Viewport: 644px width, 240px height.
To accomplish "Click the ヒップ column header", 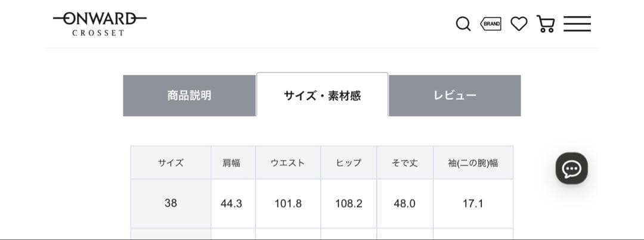I will click(348, 163).
